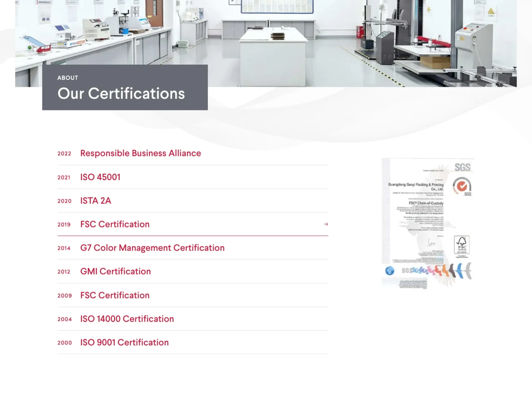Image resolution: width=532 pixels, height=399 pixels.
Task: Click the orange SGS checkmark seal
Action: point(462,186)
